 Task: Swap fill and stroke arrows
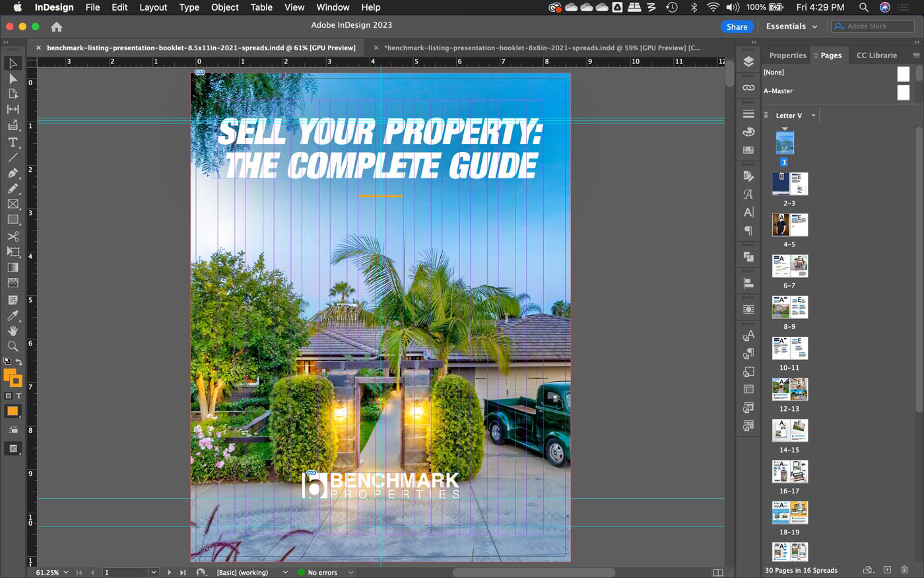(18, 362)
